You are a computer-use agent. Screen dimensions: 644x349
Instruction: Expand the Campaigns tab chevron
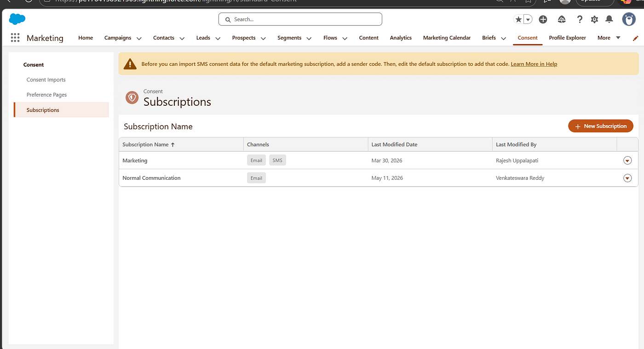(x=139, y=38)
